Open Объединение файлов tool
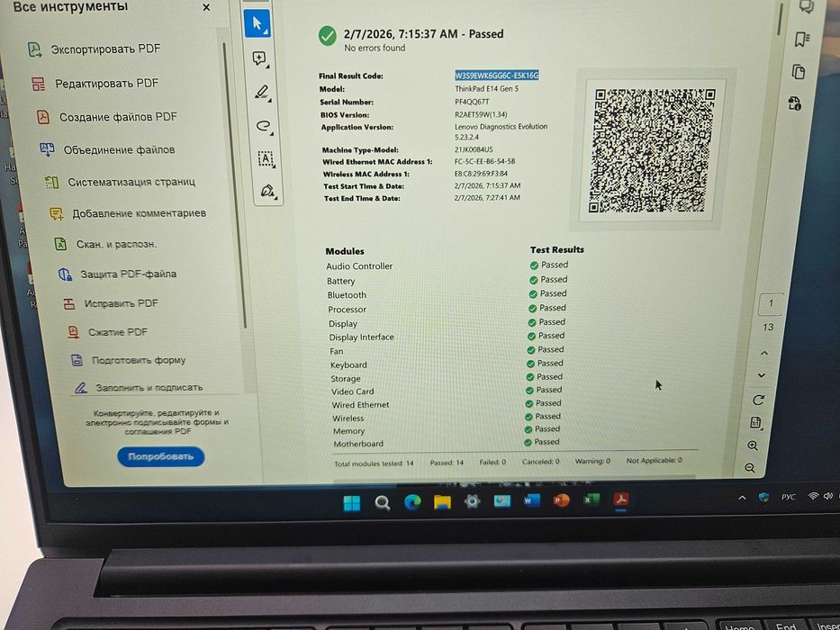The image size is (840, 630). pyautogui.click(x=107, y=150)
